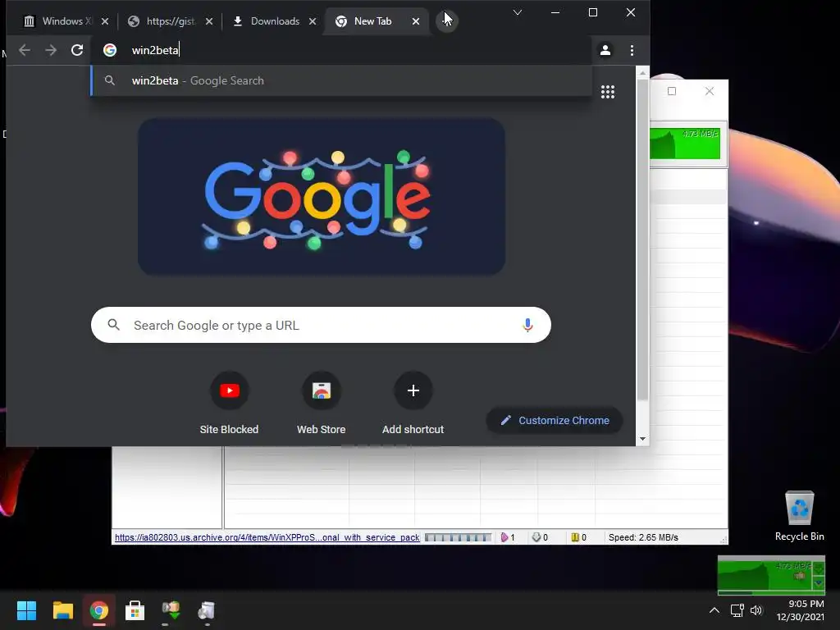This screenshot has width=840, height=630.
Task: Open the Windows Start menu
Action: point(26,610)
